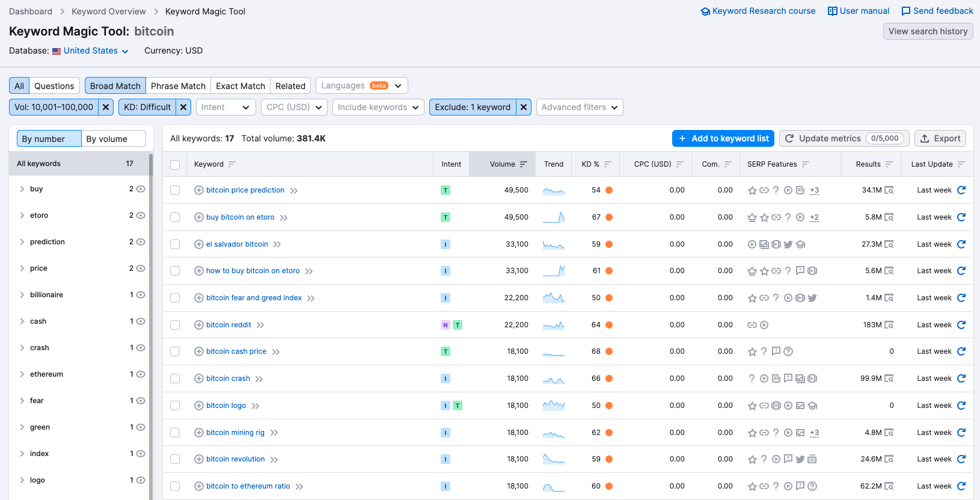
Task: Refresh metrics for buy bitcoin on etoro
Action: (x=961, y=217)
